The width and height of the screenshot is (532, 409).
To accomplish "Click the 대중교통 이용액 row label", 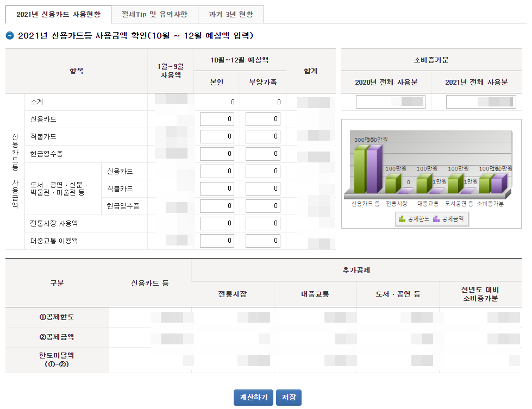I will pos(54,241).
